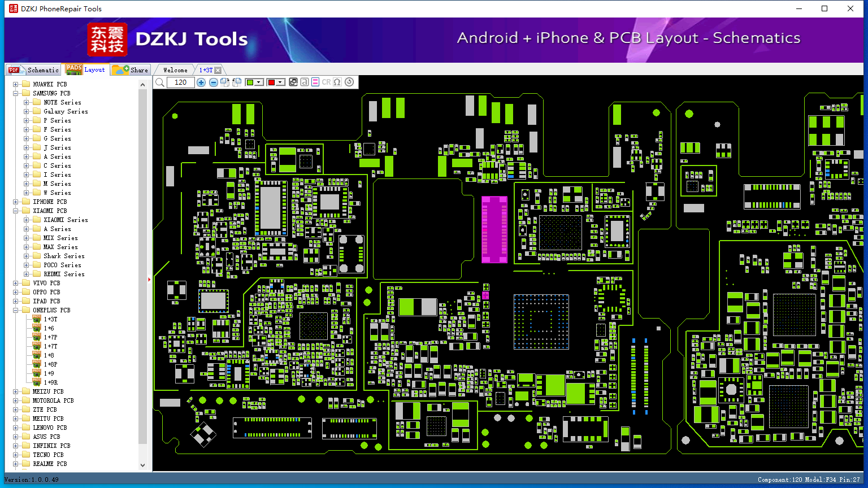Click the tree panel scroll-up arrow
868x488 pixels.
click(142, 85)
